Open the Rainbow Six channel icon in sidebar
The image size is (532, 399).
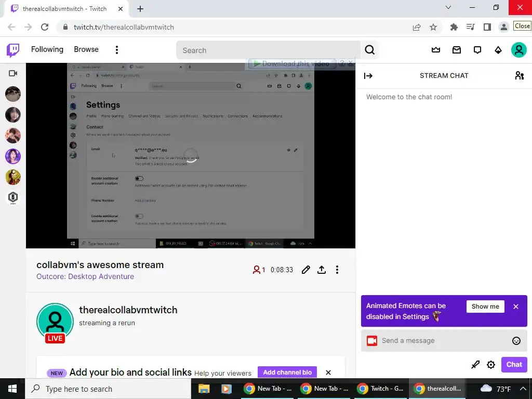(13, 198)
